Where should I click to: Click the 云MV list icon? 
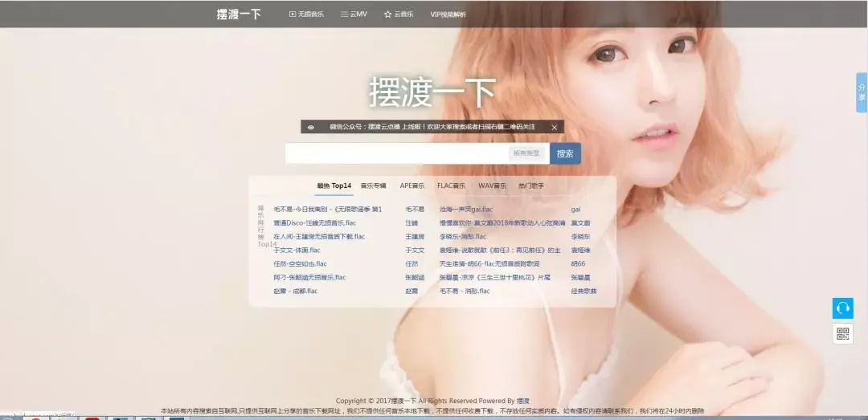coord(344,14)
